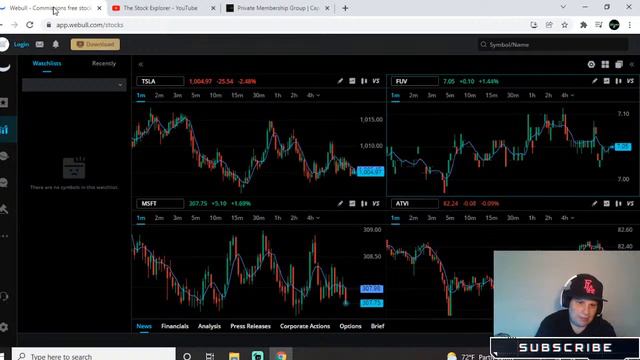Select the 1h timeframe on the MSFT chart

pos(278,218)
